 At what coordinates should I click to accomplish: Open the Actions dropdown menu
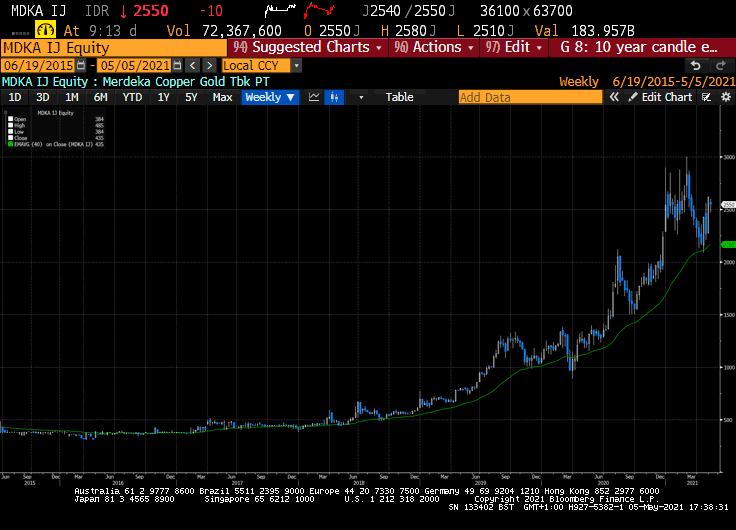click(x=434, y=47)
